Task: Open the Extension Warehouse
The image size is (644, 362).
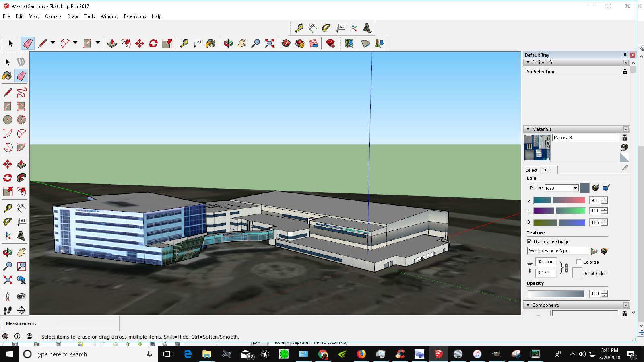Action: (x=331, y=44)
